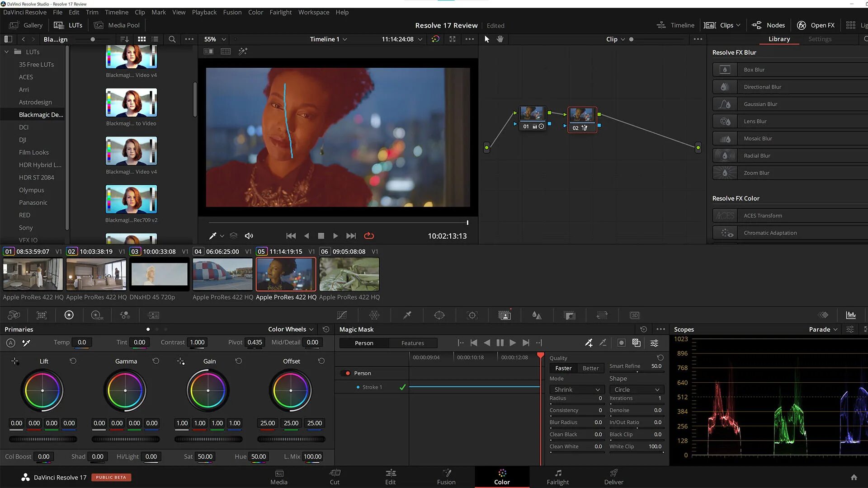Image resolution: width=868 pixels, height=488 pixels.
Task: Open the Stereoscopic 3D palette icon
Action: coord(635,315)
